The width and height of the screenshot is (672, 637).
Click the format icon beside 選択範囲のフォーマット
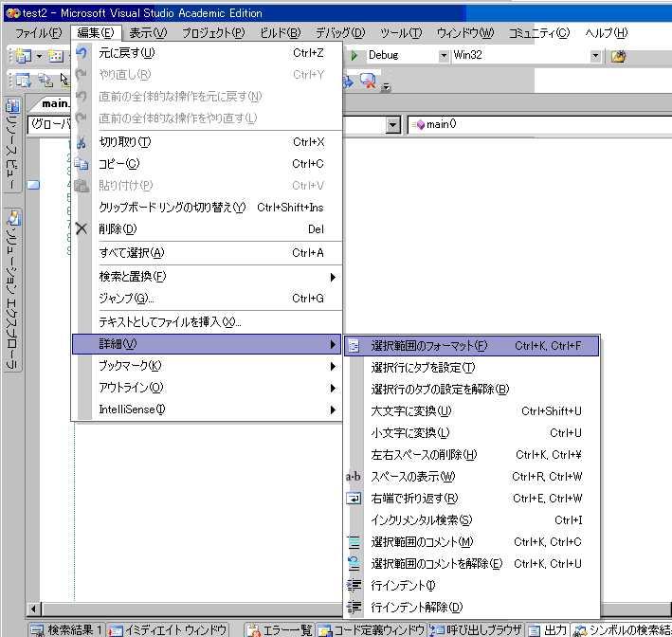(354, 345)
